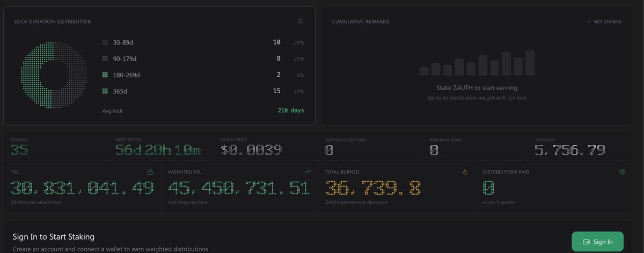Click the Distributions Paid value 0
This screenshot has height=253, width=644.
488,188
